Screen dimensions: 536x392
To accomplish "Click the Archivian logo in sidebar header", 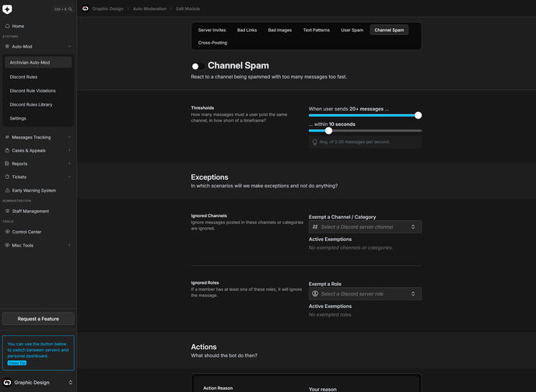I will pyautogui.click(x=7, y=9).
